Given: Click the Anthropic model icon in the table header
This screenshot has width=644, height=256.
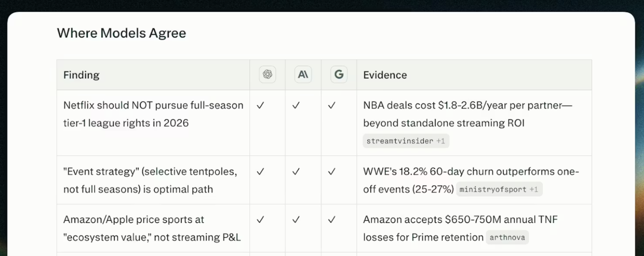Looking at the screenshot, I should [303, 75].
